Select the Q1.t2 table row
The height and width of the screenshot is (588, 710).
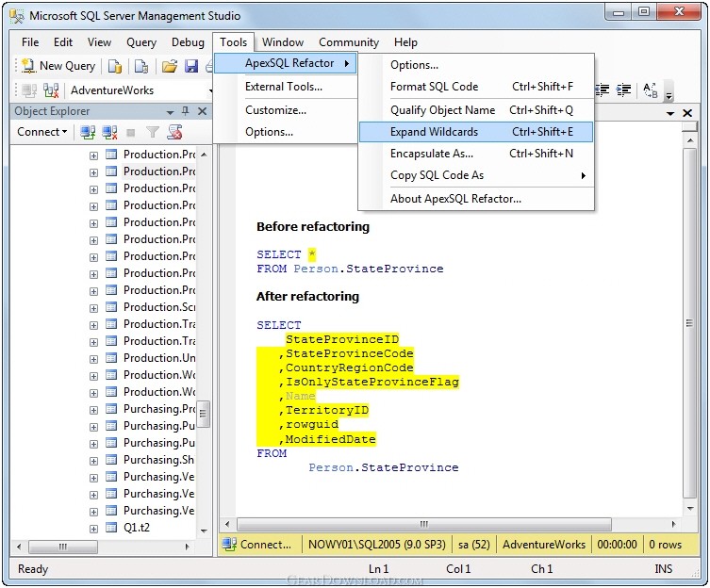(137, 528)
